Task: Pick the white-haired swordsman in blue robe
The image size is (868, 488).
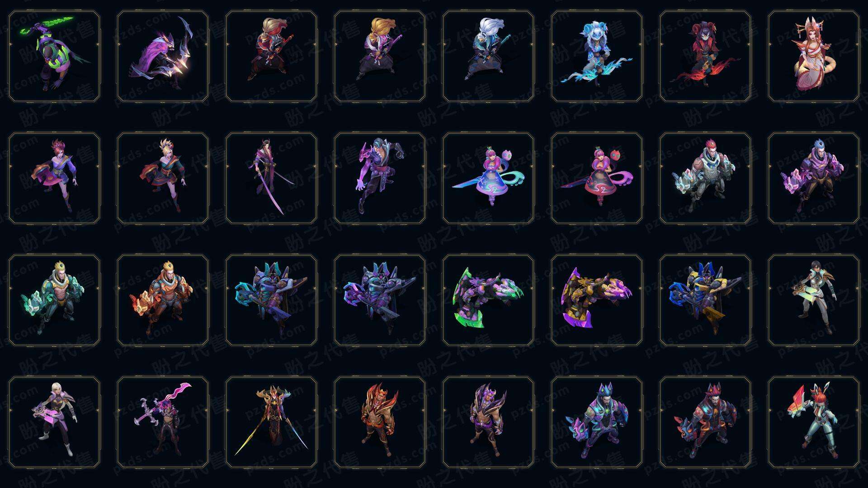Action: point(488,56)
